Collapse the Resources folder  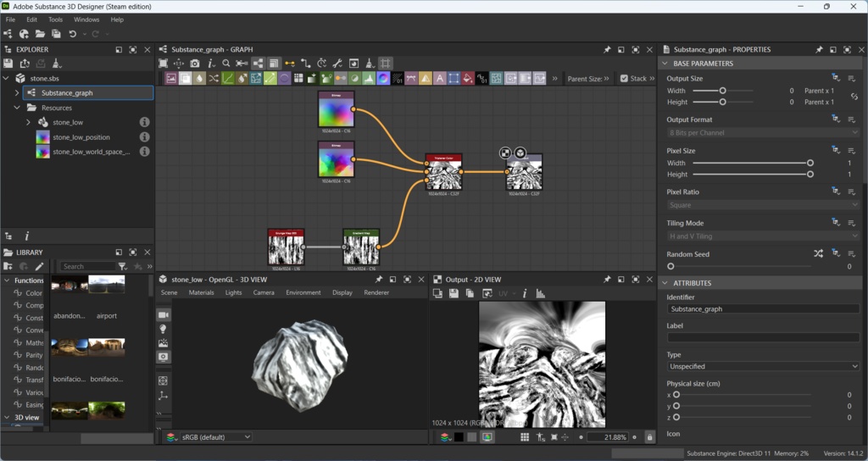(17, 108)
